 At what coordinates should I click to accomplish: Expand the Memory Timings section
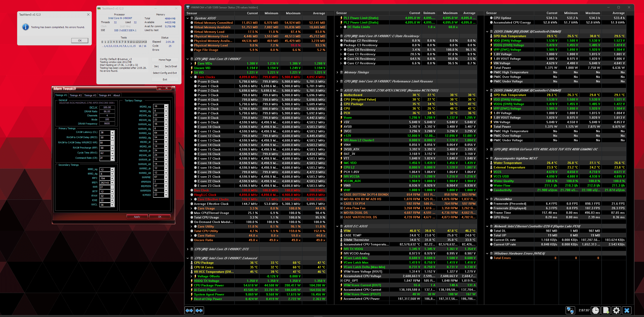point(337,72)
